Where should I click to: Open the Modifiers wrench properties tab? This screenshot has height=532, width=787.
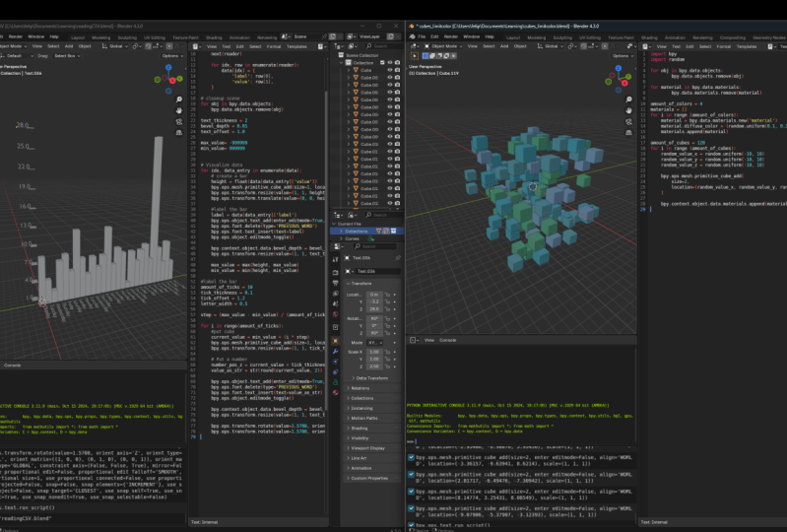[335, 352]
